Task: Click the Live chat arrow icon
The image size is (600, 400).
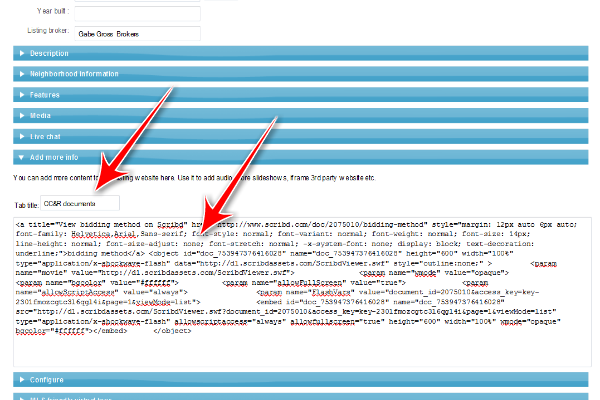Action: click(x=22, y=135)
